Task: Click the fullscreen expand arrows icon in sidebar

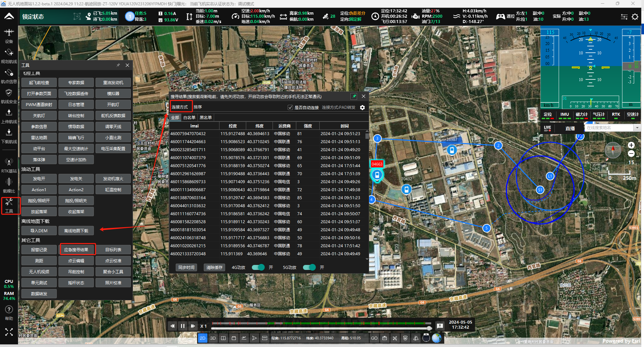Action: pyautogui.click(x=9, y=332)
